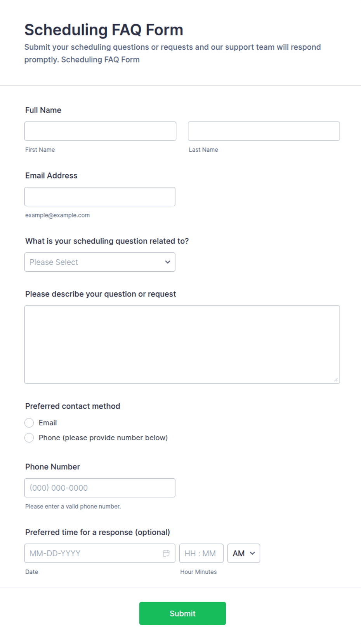
Task: Focus the First Name input field
Action: [100, 131]
